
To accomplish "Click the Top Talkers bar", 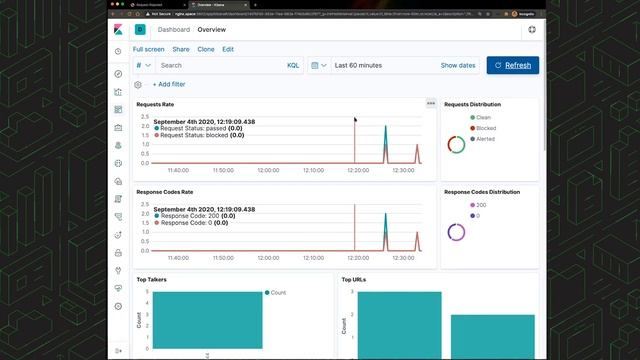I will point(207,320).
